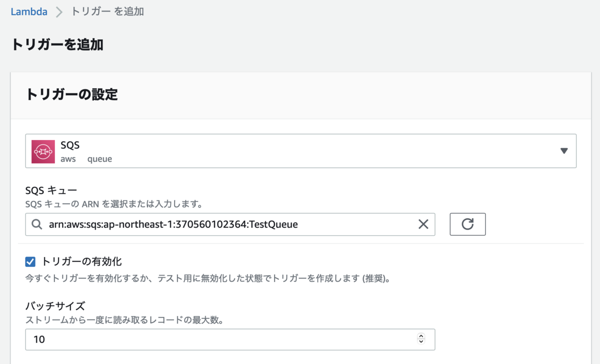Click the トリガー を追加 breadcrumb text

(107, 11)
